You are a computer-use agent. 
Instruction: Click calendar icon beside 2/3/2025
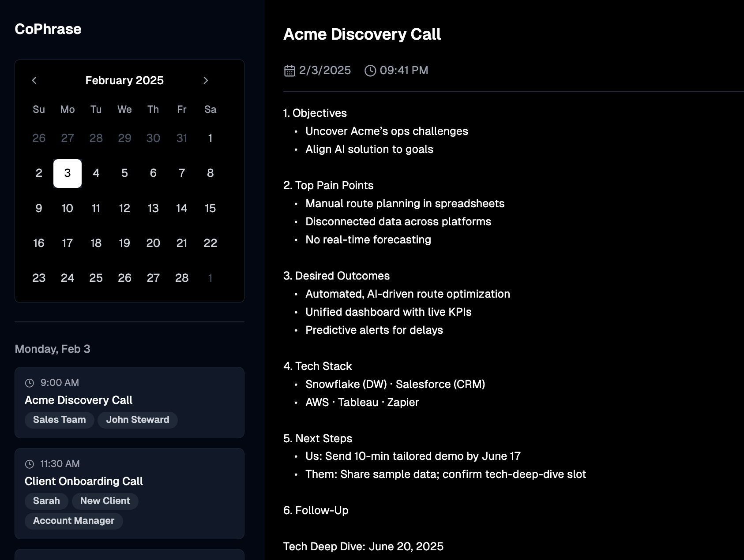(x=289, y=71)
